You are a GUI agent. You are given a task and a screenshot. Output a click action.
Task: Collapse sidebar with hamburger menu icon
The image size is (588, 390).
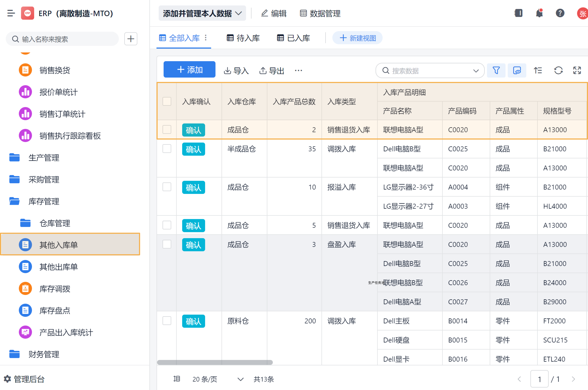[11, 13]
